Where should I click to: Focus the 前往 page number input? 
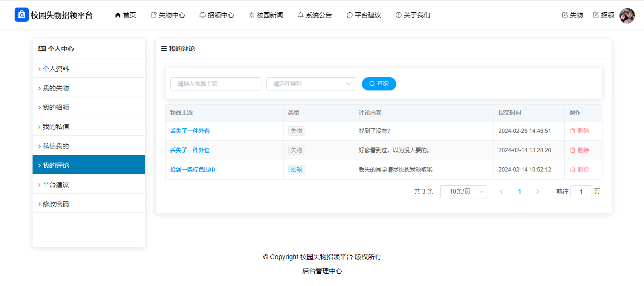(581, 192)
